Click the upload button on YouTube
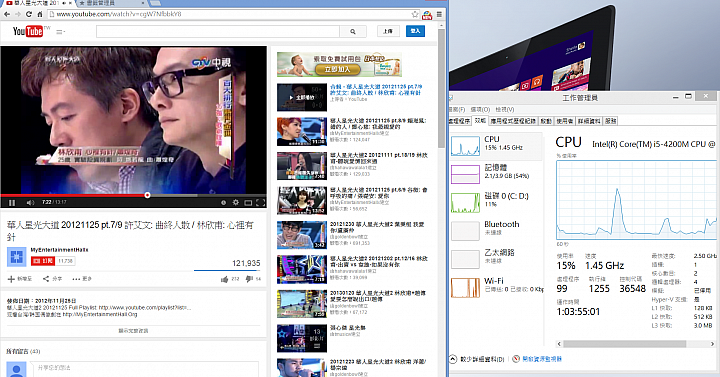Image resolution: width=720 pixels, height=377 pixels. click(388, 31)
